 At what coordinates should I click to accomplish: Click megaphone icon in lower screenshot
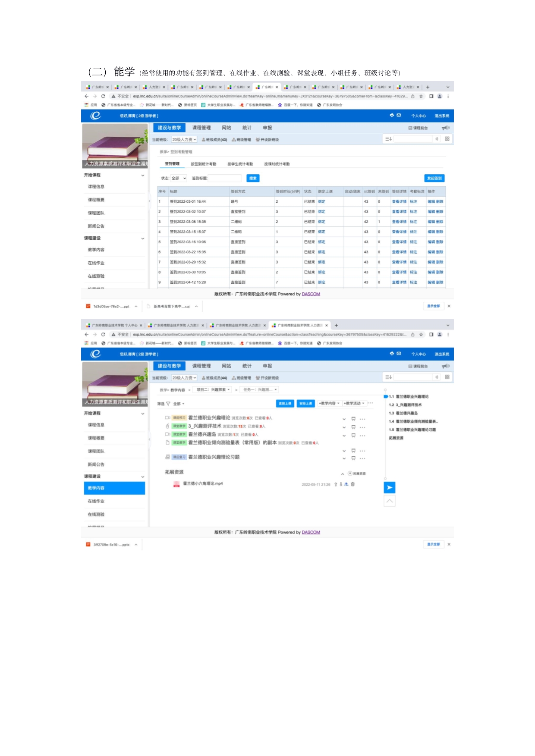(446, 366)
